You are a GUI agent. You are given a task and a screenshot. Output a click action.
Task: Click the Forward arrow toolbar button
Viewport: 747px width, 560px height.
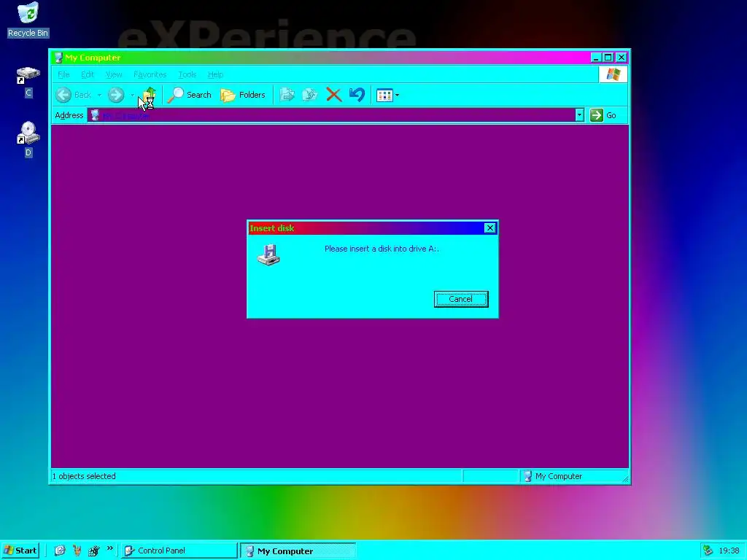[x=116, y=95]
